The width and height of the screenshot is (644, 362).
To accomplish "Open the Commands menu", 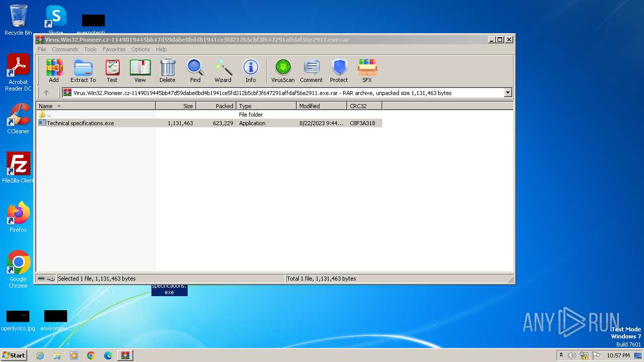I will (65, 49).
